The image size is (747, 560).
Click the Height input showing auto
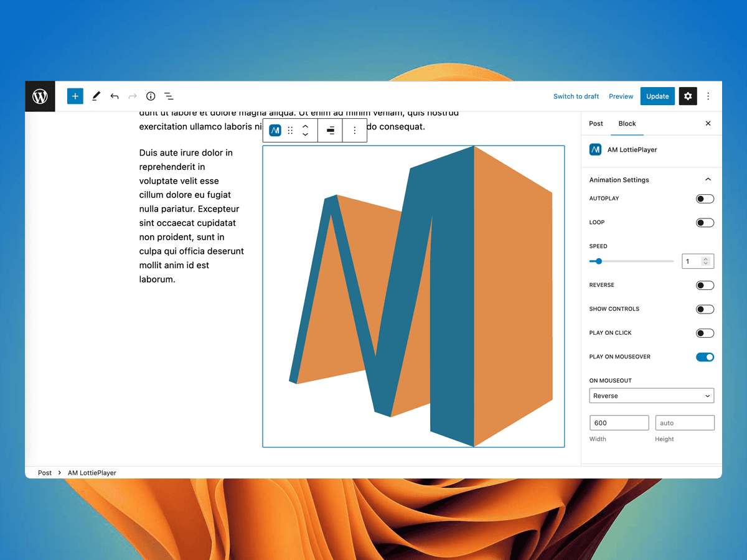685,423
